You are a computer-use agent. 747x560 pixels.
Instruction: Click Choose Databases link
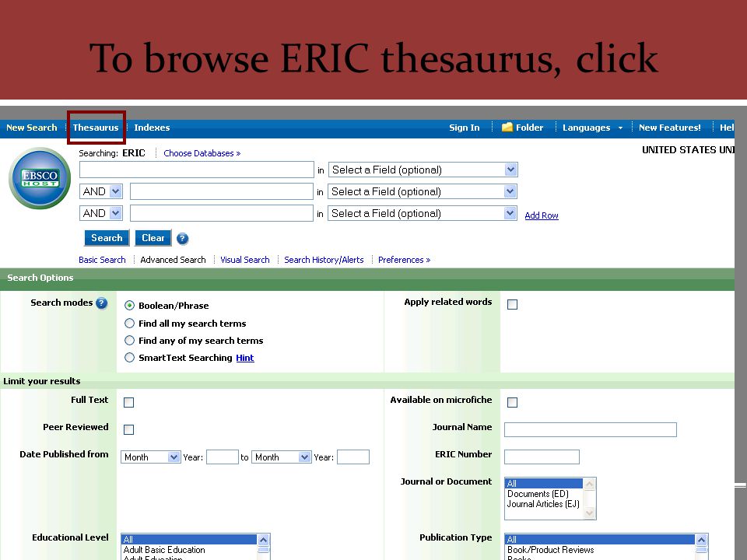(202, 153)
